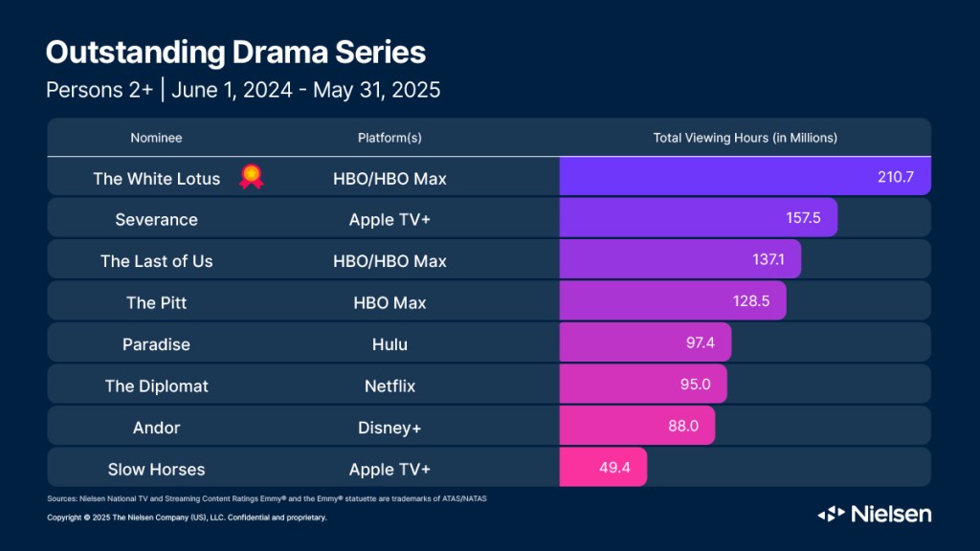The image size is (980, 551).
Task: Click the Outstanding Drama Series title
Action: pyautogui.click(x=235, y=52)
